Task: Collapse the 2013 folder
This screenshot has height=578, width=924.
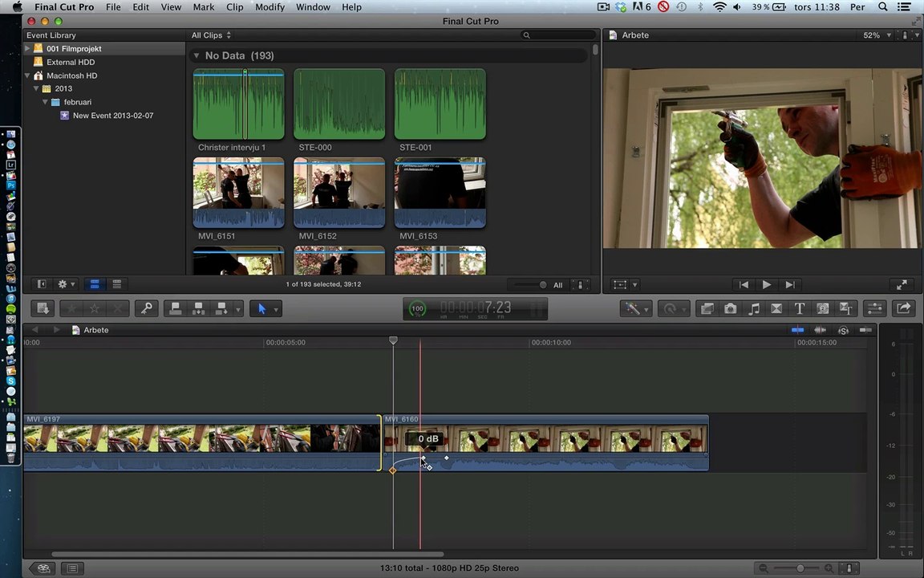Action: click(x=36, y=88)
